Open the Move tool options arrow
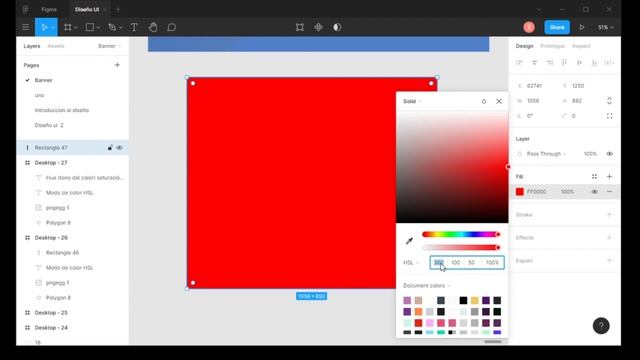Image resolution: width=640 pixels, height=360 pixels. pos(53,28)
